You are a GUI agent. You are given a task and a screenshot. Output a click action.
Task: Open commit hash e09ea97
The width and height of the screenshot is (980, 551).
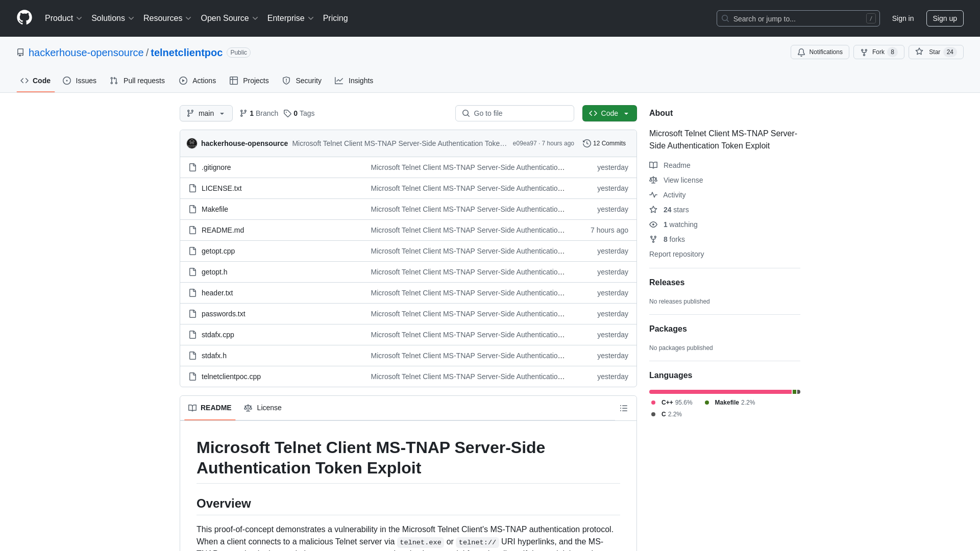tap(525, 143)
